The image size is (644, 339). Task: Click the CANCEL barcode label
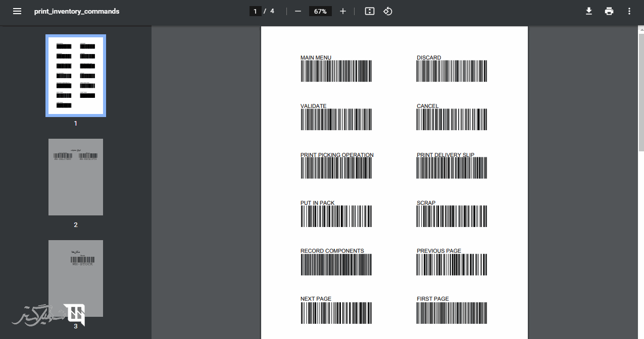[x=427, y=106]
